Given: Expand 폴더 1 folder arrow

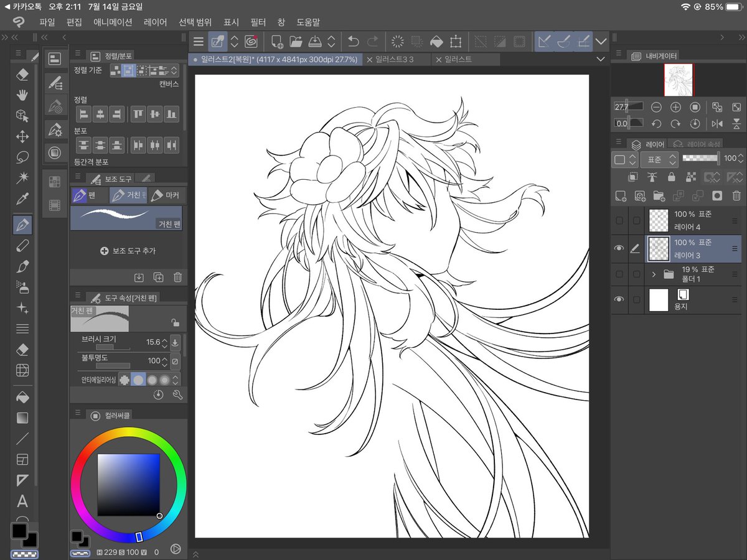Looking at the screenshot, I should click(x=654, y=274).
